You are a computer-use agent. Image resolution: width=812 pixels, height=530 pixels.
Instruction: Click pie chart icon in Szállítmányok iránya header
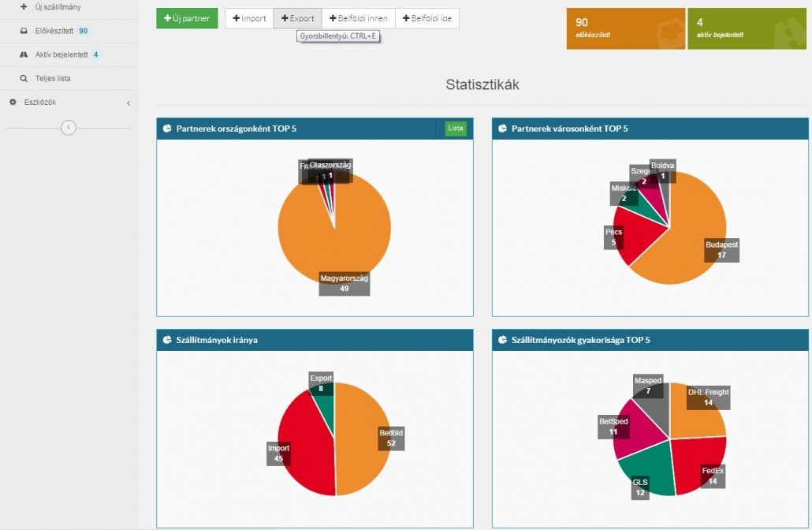click(x=167, y=340)
